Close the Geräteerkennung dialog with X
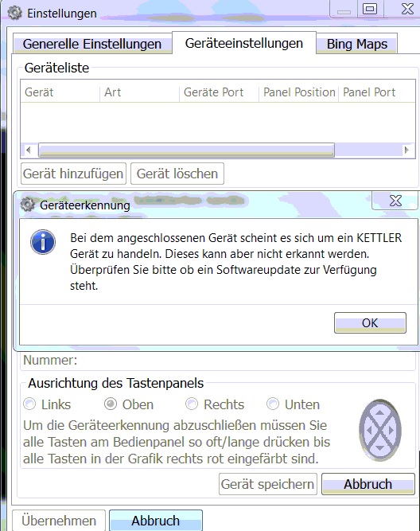This screenshot has width=420, height=531. pos(395,201)
